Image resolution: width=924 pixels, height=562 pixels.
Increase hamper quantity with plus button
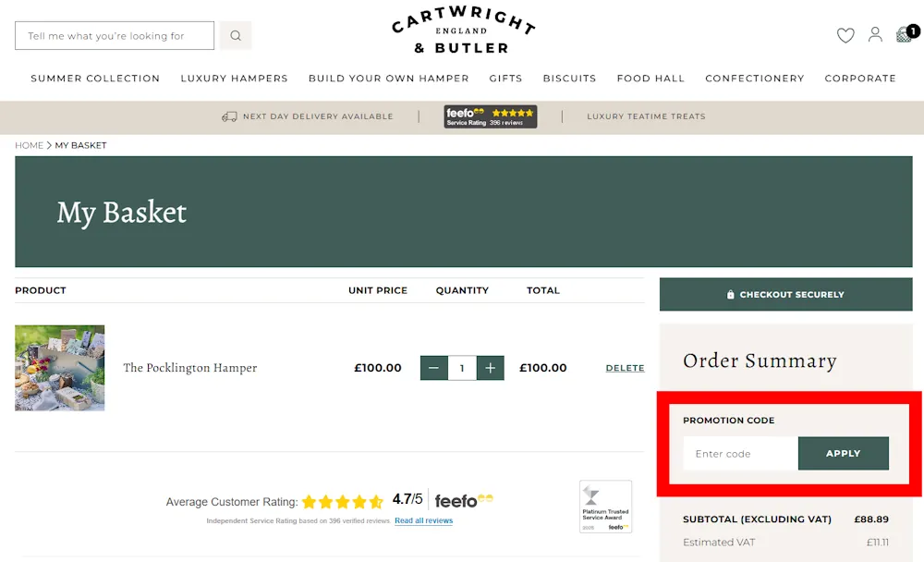coord(491,368)
